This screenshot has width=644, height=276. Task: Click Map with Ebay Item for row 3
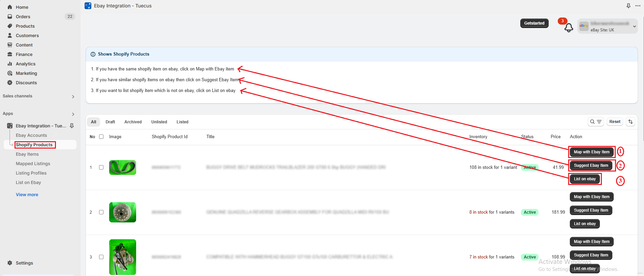[x=591, y=242]
